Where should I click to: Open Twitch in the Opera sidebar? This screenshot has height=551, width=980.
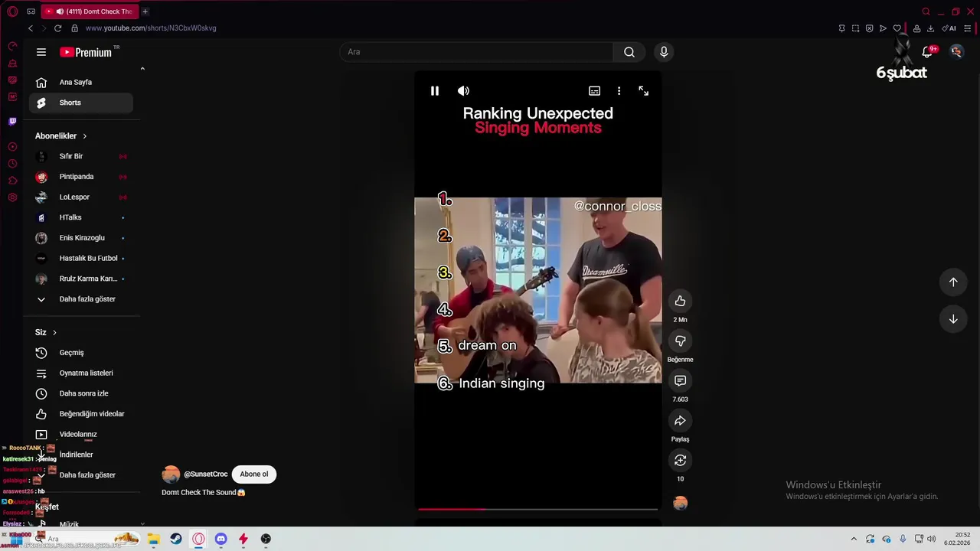(12, 121)
